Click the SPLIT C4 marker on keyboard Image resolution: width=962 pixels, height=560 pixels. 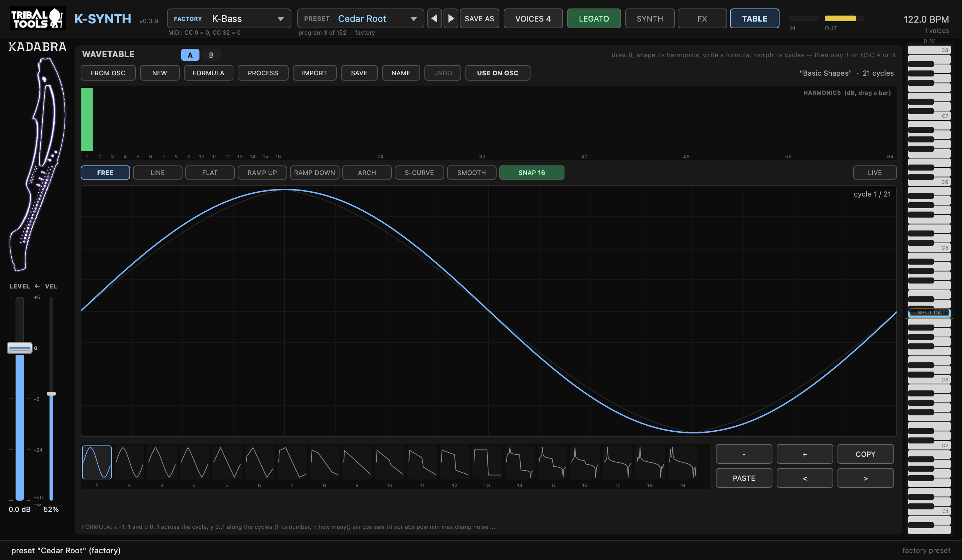(x=929, y=313)
